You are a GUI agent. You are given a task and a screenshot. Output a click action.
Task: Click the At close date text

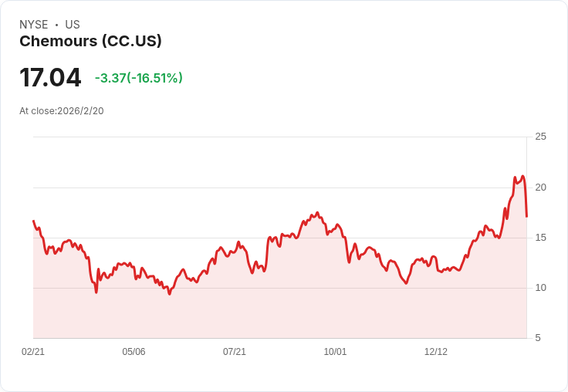pyautogui.click(x=62, y=111)
